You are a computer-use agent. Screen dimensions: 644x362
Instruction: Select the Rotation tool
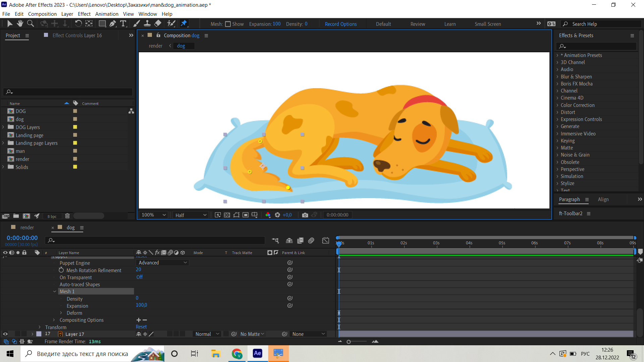[x=78, y=23]
